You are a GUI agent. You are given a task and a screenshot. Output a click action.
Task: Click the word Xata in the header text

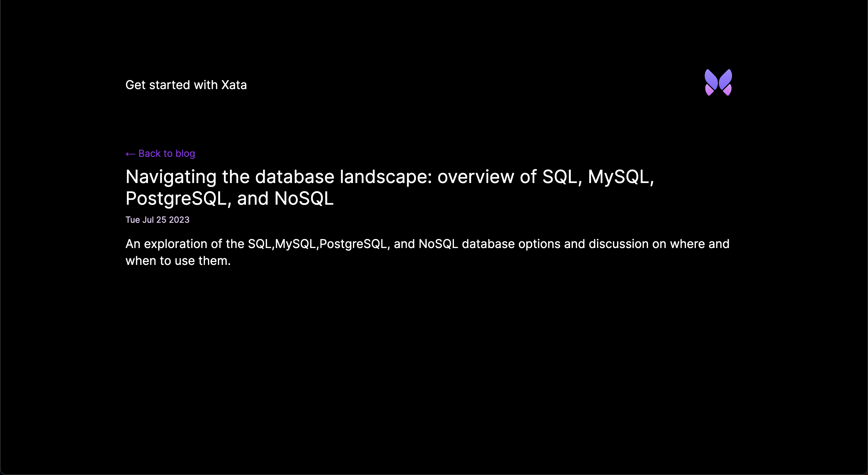(x=234, y=85)
